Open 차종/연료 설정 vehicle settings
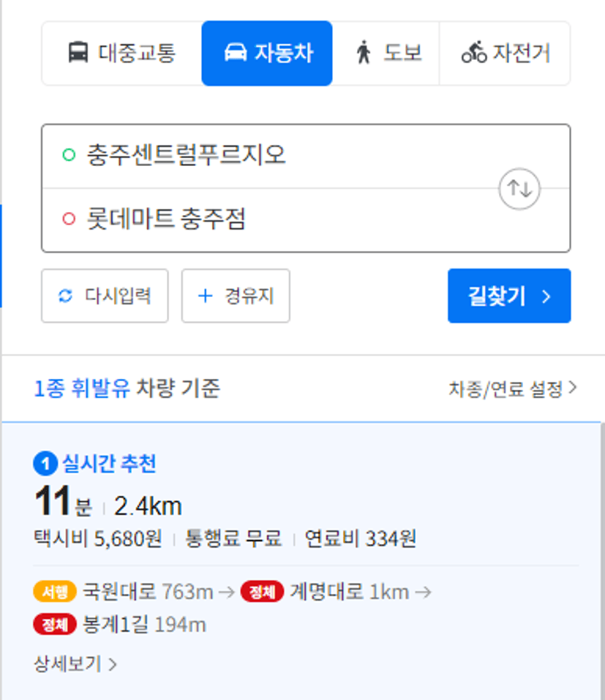This screenshot has width=605, height=700. point(513,389)
